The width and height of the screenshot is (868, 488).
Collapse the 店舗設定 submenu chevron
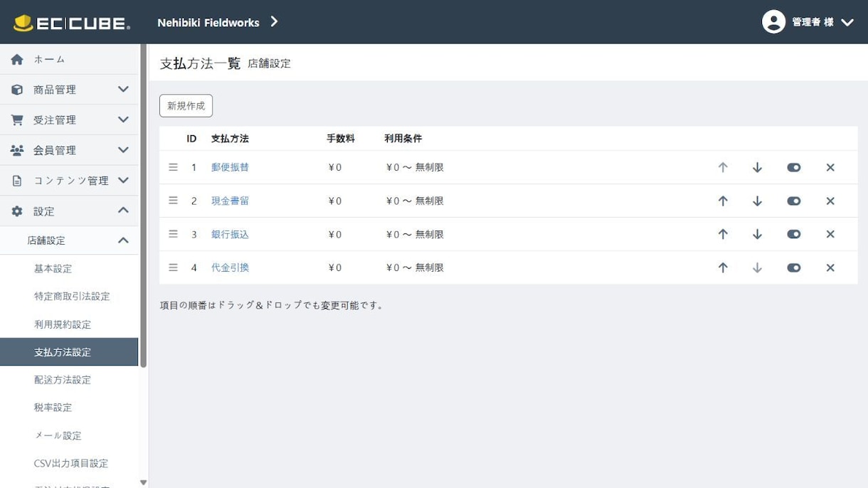click(x=123, y=240)
